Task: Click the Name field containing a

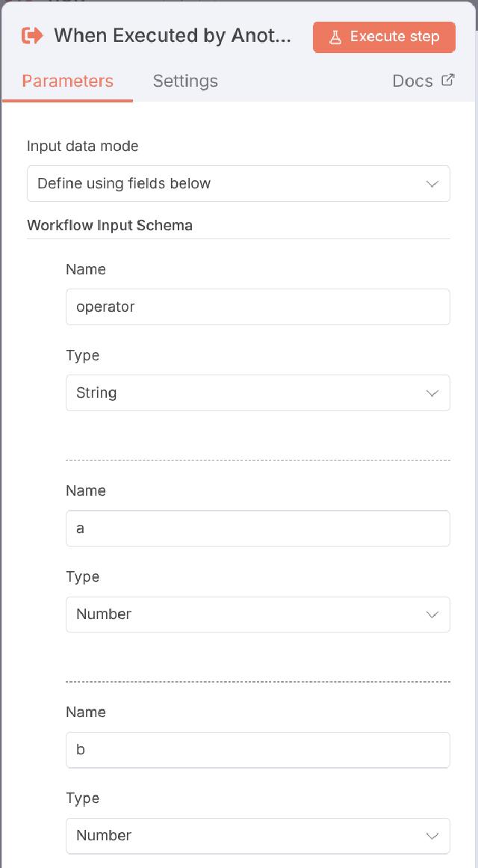Action: click(x=258, y=528)
